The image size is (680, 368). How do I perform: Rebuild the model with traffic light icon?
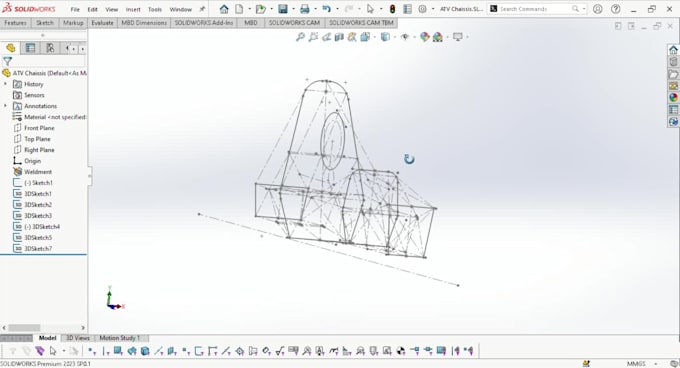[392, 9]
